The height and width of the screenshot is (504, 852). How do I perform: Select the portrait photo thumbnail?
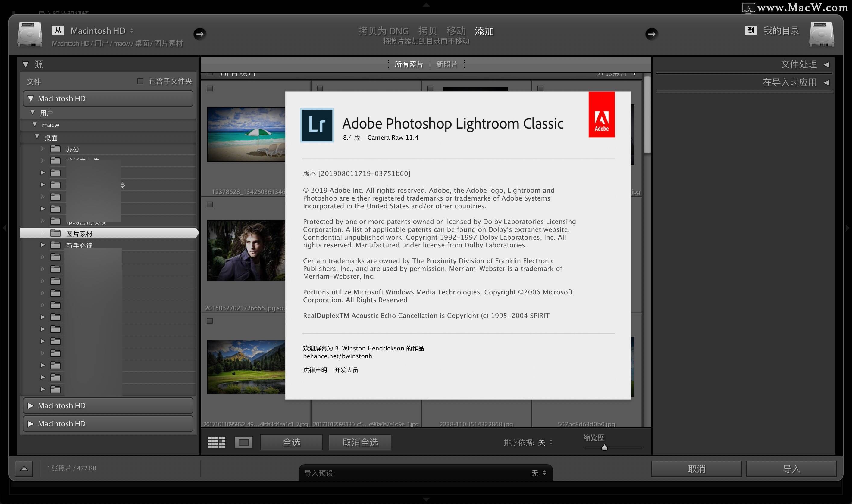point(246,250)
